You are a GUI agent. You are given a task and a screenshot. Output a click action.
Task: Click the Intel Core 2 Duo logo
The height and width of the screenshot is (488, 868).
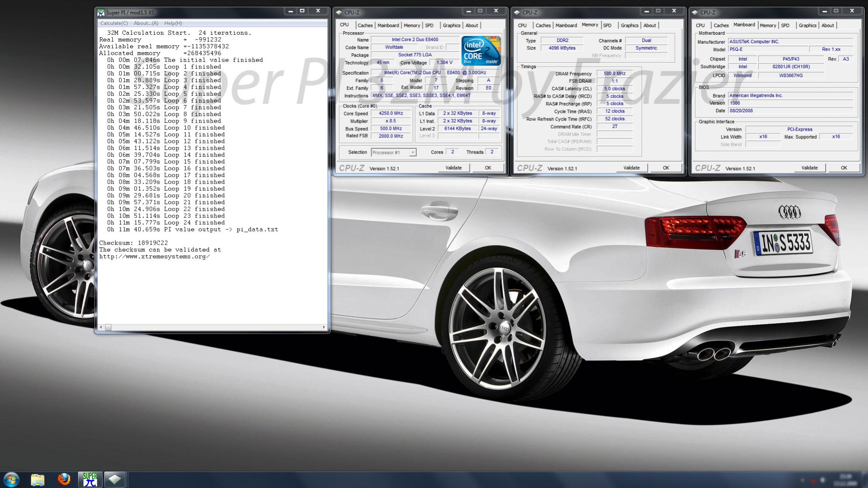point(481,51)
